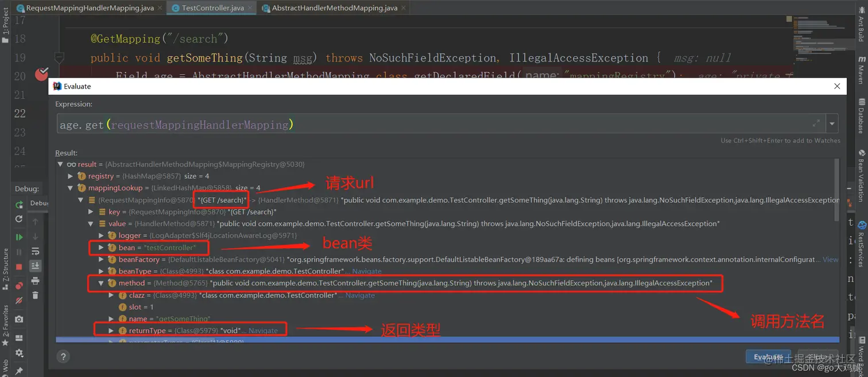Viewport: 868px width, 377px height.
Task: Open the RestServices tool window
Action: 862,245
